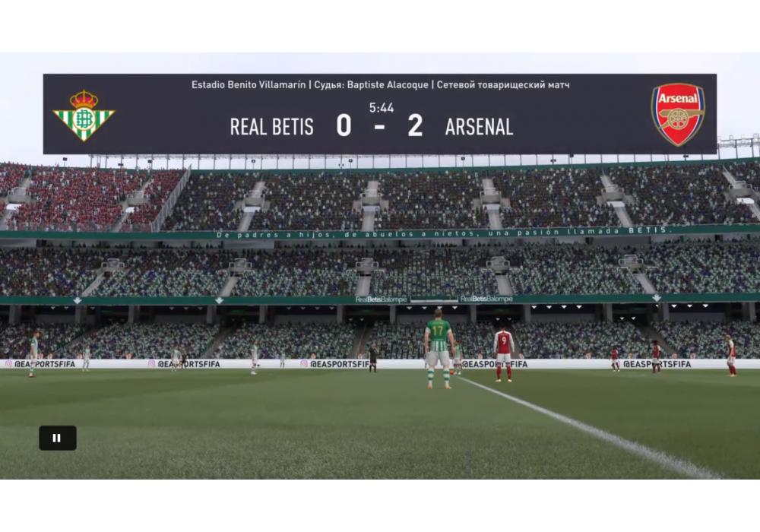Select Arsenal player number 9
This screenshot has width=760, height=532.
tap(504, 353)
